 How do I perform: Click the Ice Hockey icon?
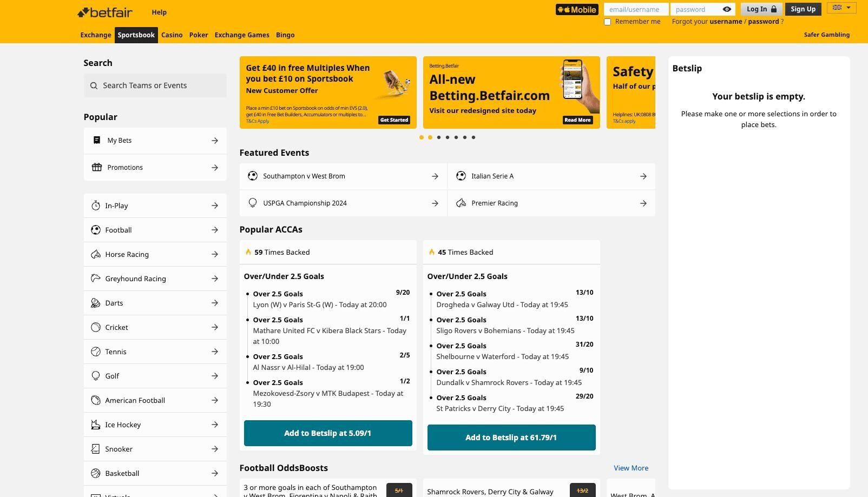pyautogui.click(x=96, y=425)
